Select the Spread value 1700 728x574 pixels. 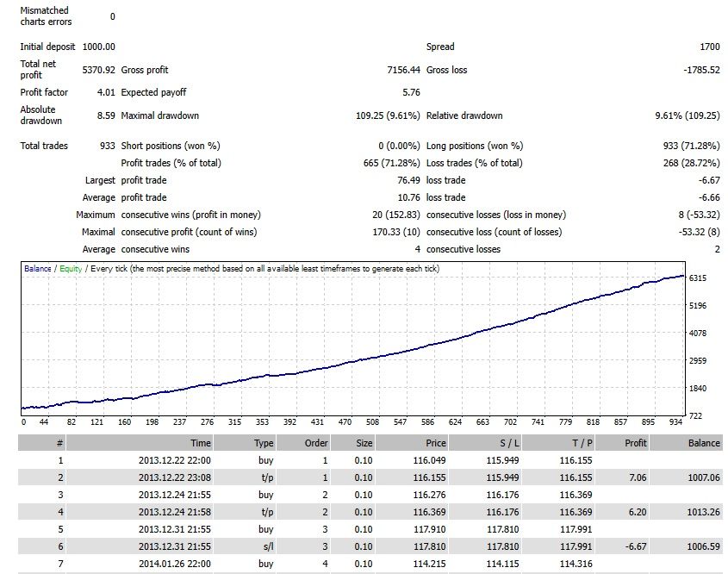pyautogui.click(x=709, y=47)
